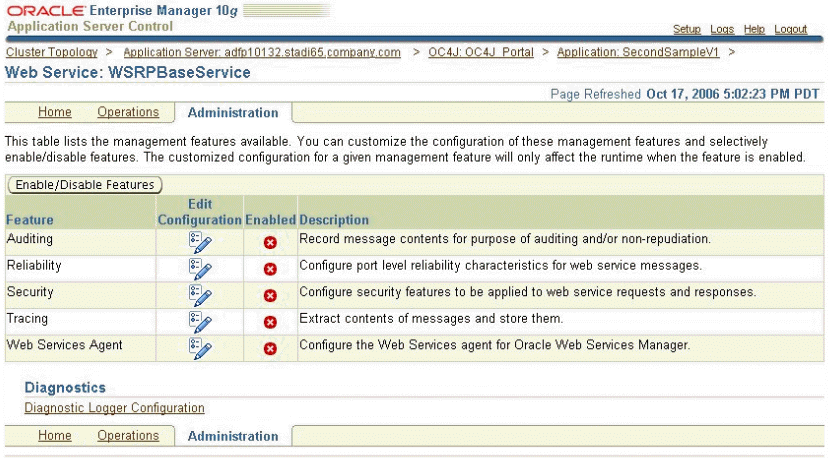Go to Cluster Topology breadcrumb
The width and height of the screenshot is (829, 458).
52,52
